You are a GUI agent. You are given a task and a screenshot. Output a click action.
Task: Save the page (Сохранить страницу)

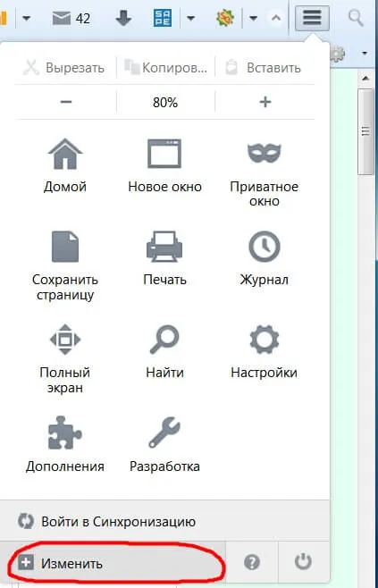(65, 265)
